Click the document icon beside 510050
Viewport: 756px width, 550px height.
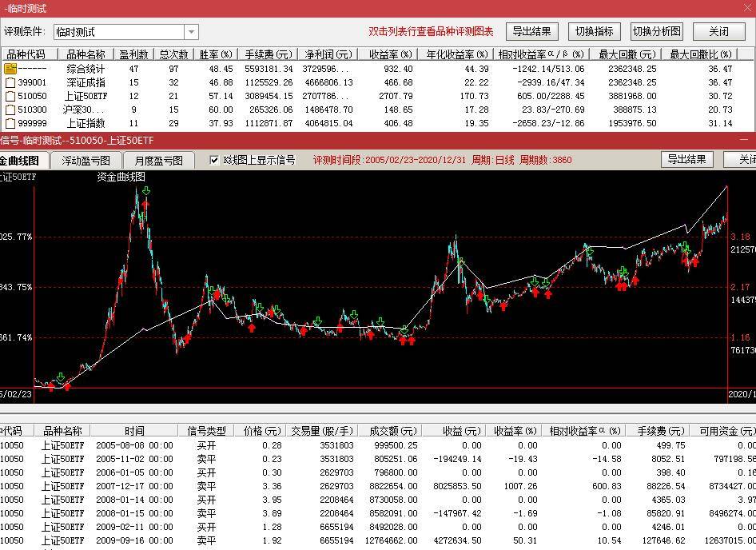tap(10, 96)
